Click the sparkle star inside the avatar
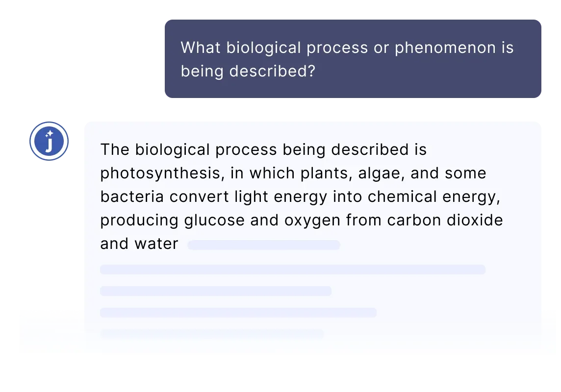The image size is (561, 392). (x=50, y=134)
